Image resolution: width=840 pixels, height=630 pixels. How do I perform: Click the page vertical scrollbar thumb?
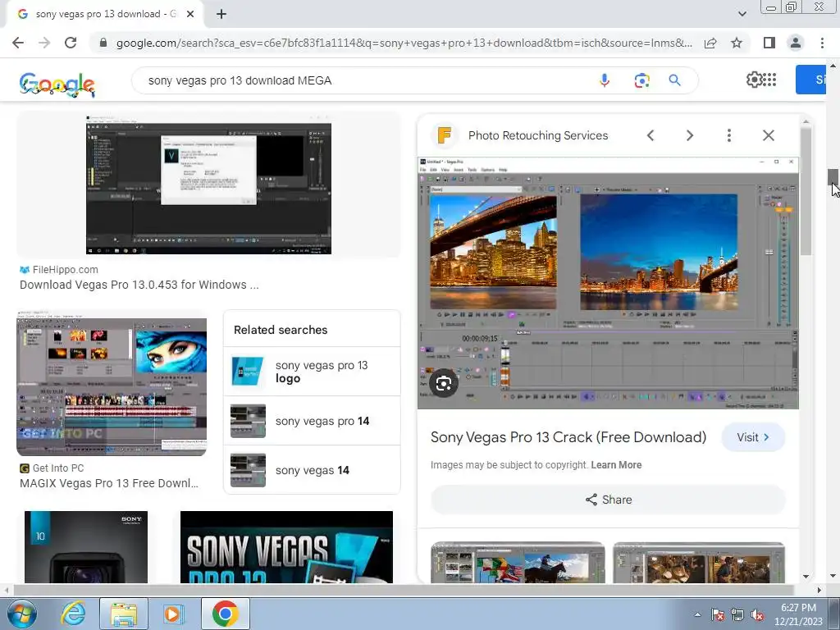click(833, 177)
